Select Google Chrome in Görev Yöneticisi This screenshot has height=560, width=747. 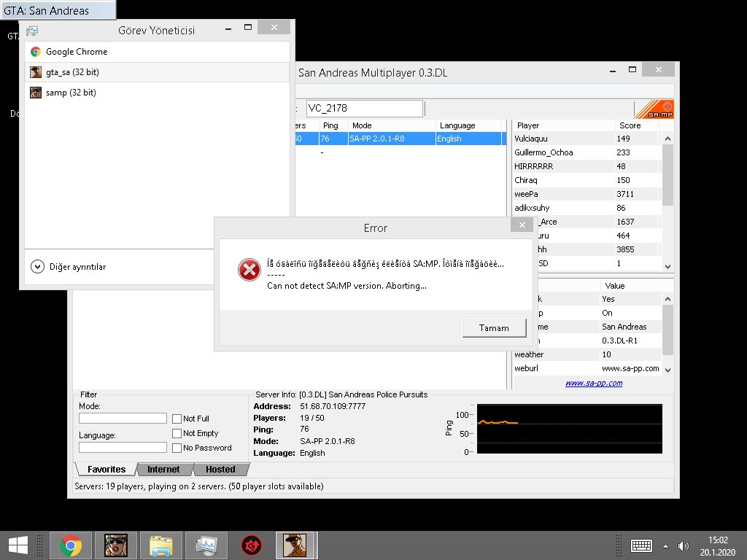click(x=158, y=52)
